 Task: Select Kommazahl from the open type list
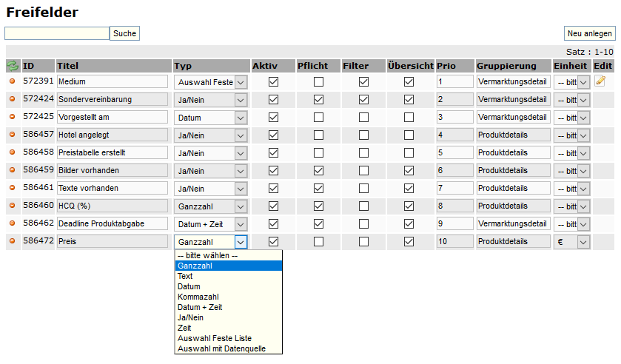(198, 297)
